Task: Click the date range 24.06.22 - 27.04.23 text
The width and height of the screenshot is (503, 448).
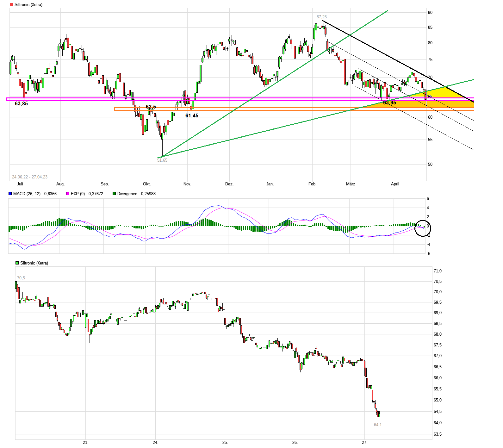Action: pos(30,177)
